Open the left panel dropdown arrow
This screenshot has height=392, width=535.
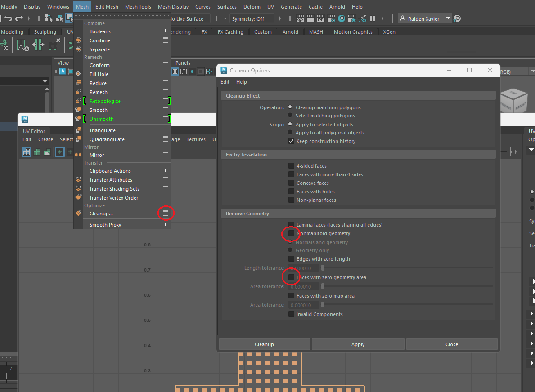45,81
